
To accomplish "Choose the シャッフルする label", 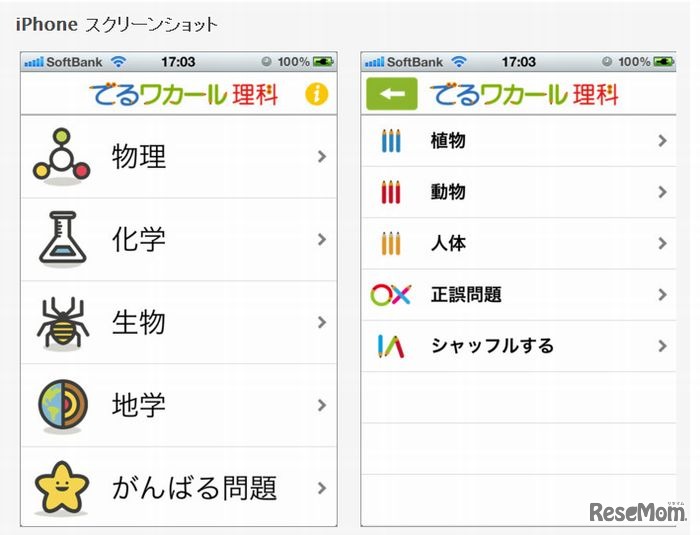I will (x=492, y=346).
